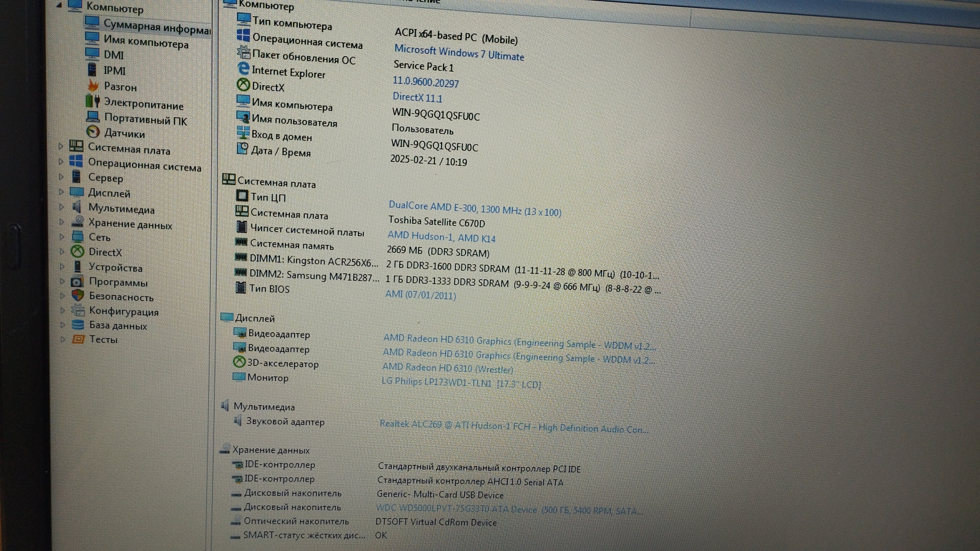Open Internet Explorer version 11.0.9600.20297 link
Image resolution: width=980 pixels, height=551 pixels.
(425, 82)
